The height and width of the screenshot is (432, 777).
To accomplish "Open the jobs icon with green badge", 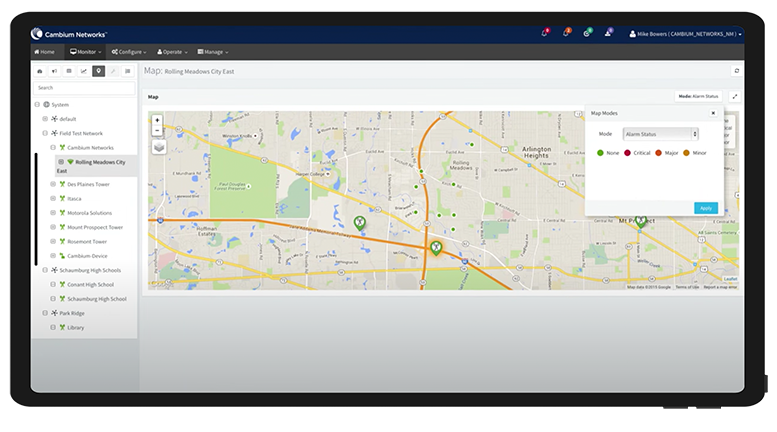I will point(587,33).
